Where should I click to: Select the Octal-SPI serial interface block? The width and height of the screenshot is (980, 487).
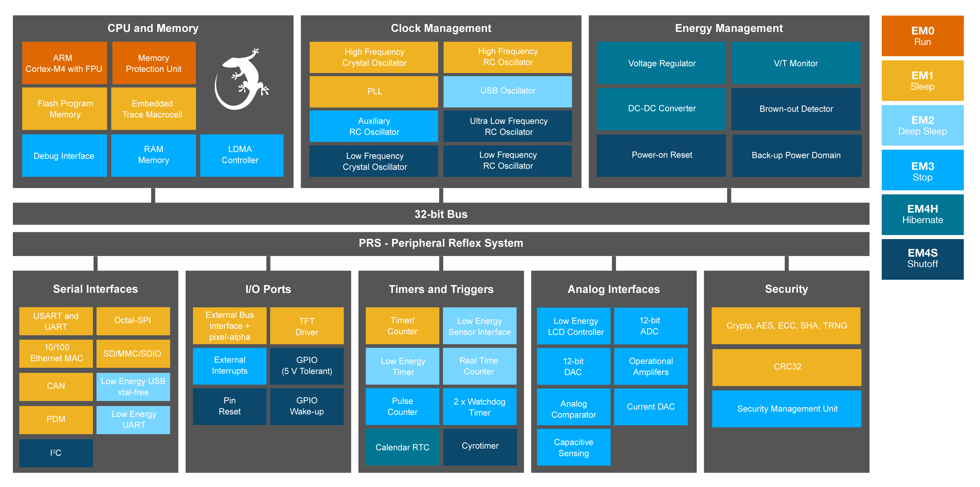point(133,320)
